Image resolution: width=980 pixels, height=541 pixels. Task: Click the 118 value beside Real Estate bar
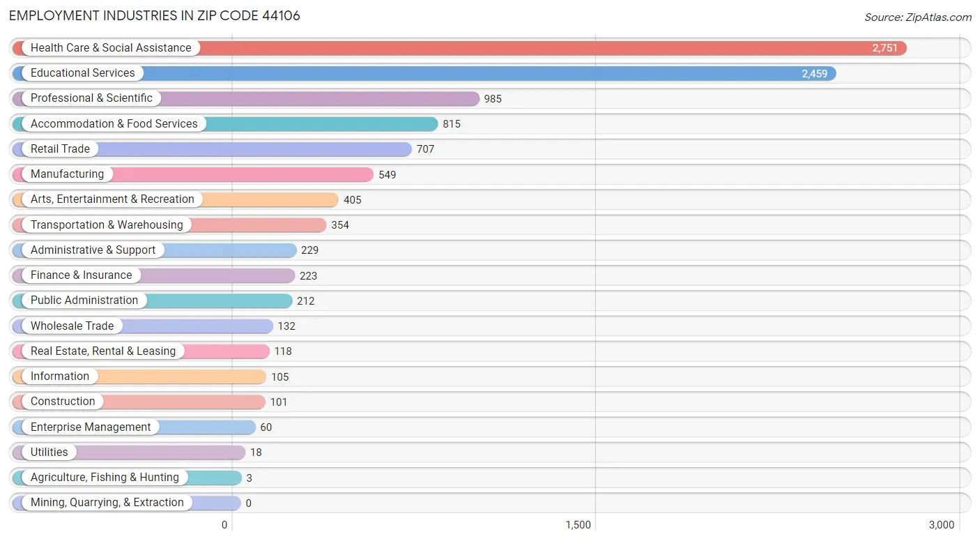click(283, 351)
